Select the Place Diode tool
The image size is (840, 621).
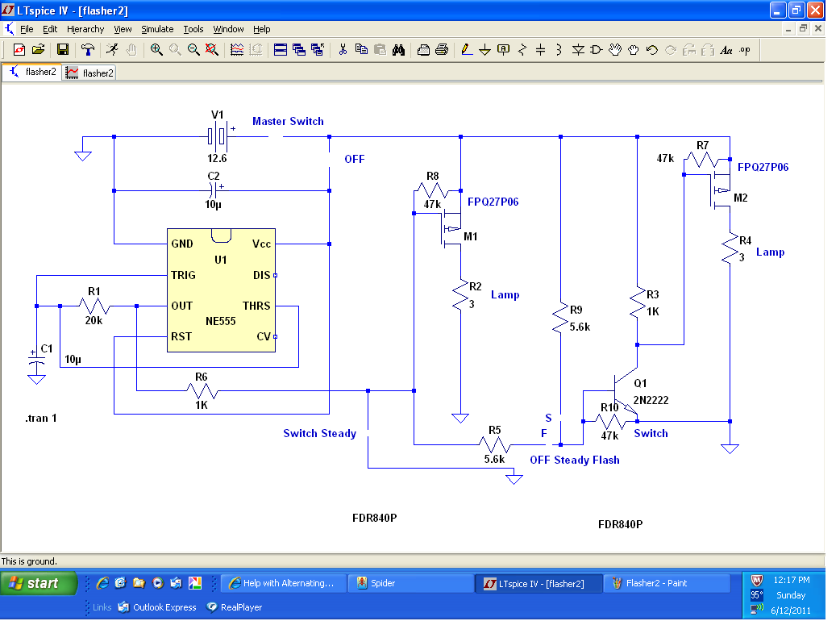point(578,50)
